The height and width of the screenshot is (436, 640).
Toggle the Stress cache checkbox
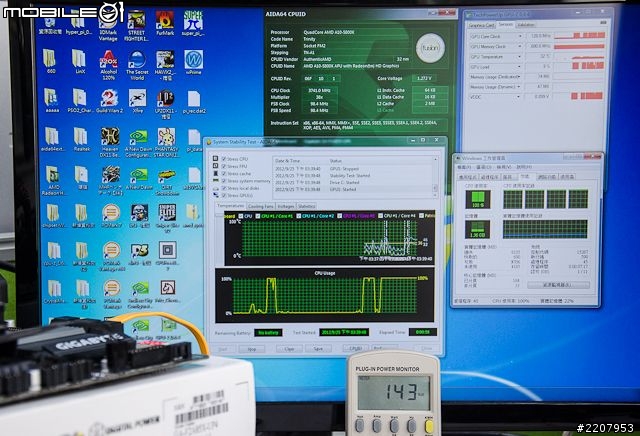tap(224, 174)
